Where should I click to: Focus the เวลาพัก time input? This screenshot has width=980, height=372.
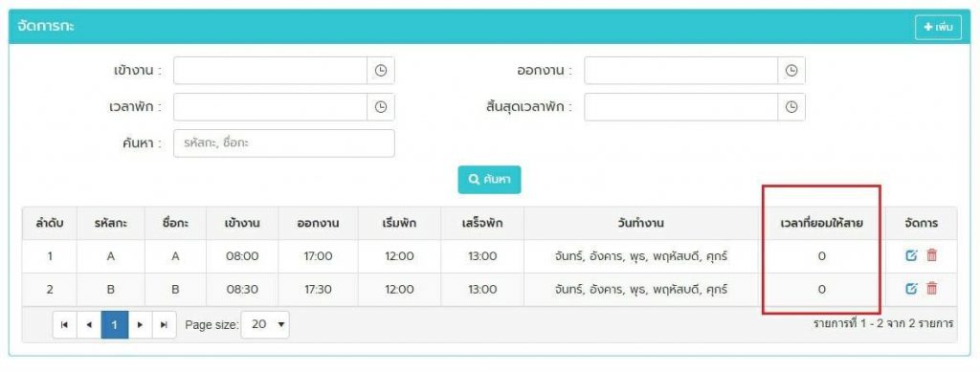click(x=270, y=107)
